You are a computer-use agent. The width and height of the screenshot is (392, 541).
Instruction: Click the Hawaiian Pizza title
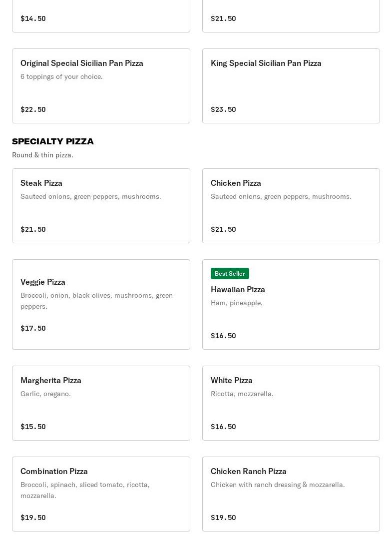coord(238,289)
